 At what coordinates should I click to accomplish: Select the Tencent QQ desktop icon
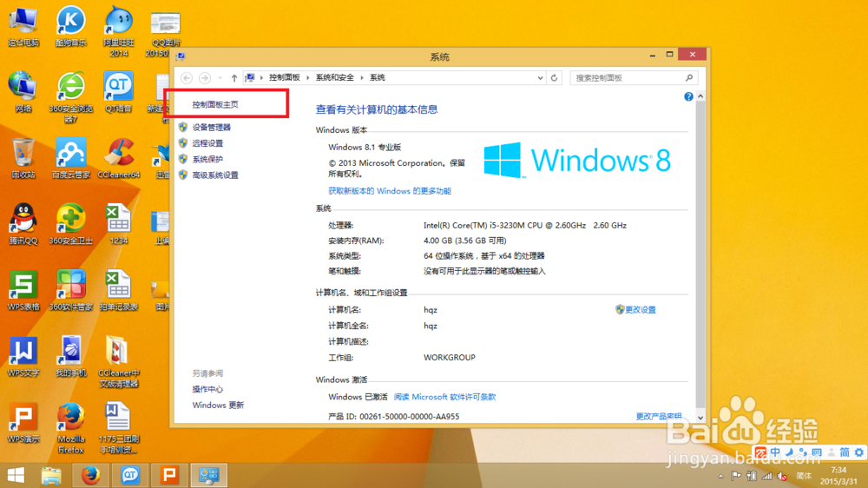point(23,224)
